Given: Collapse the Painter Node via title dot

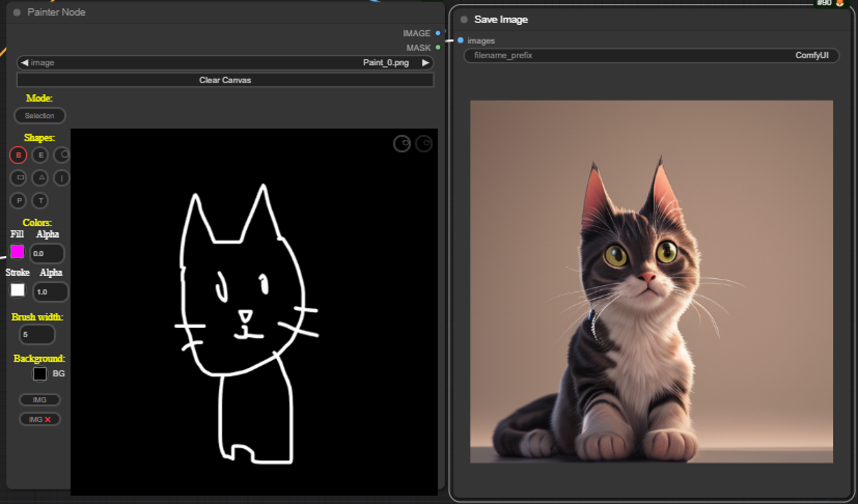Looking at the screenshot, I should [x=17, y=12].
